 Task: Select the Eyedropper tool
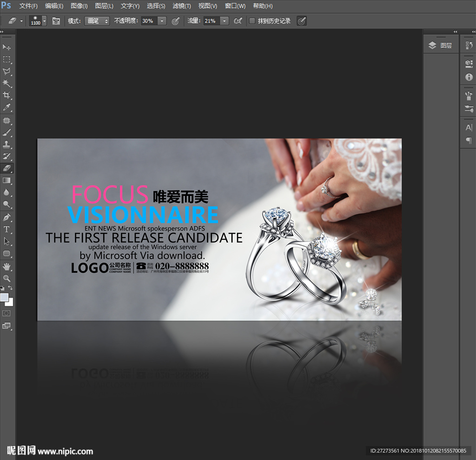(x=7, y=107)
